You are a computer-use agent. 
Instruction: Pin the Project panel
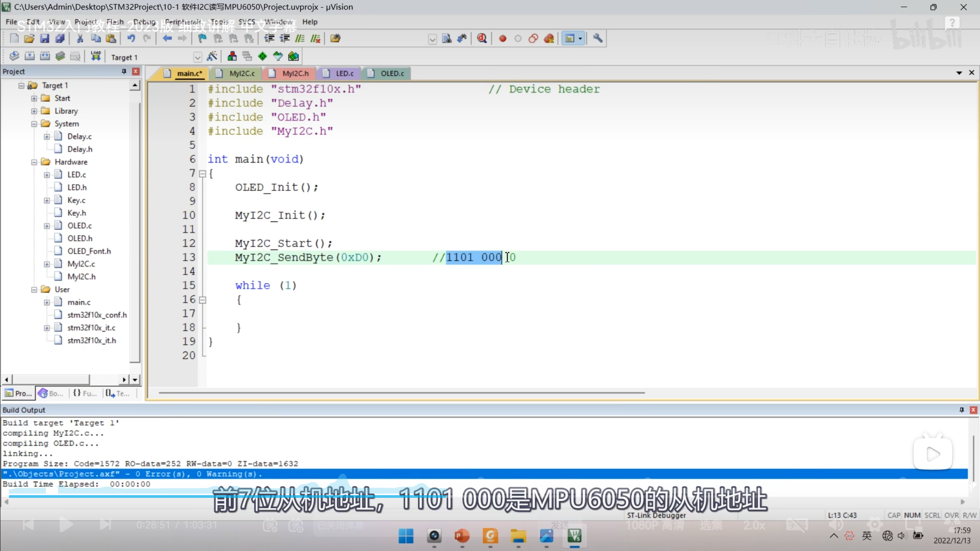(x=124, y=72)
